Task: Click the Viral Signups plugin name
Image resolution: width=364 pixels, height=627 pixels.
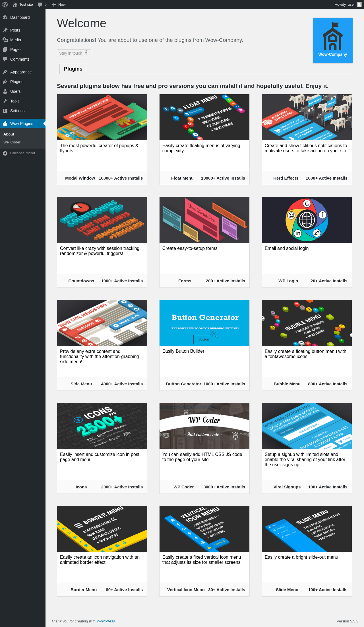Action: point(287,487)
